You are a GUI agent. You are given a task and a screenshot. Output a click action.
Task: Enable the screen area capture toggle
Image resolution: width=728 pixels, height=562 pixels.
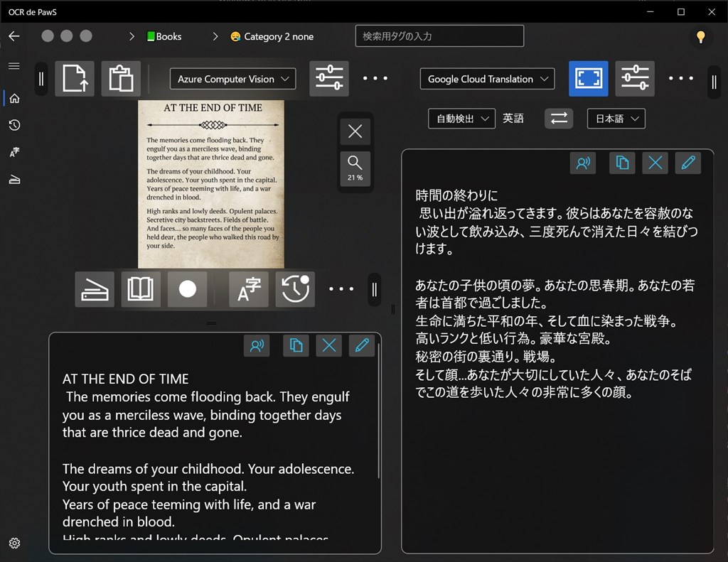click(x=588, y=79)
